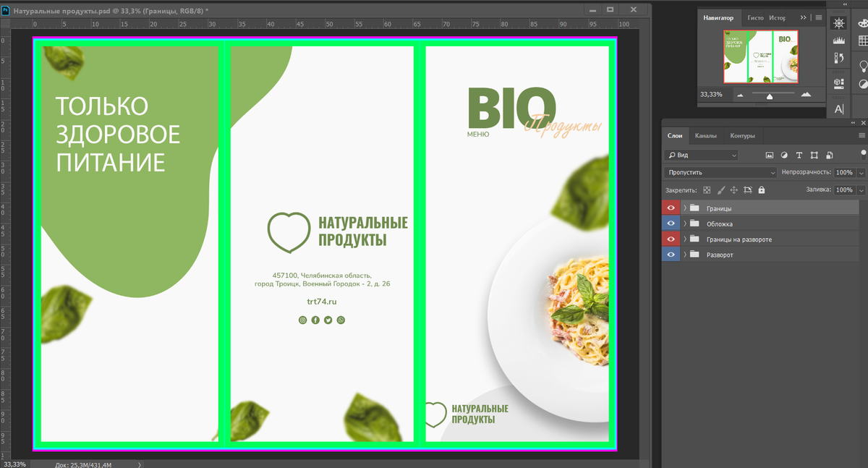Open status bar info arrow next to Док
This screenshot has height=468, width=868.
(x=140, y=464)
